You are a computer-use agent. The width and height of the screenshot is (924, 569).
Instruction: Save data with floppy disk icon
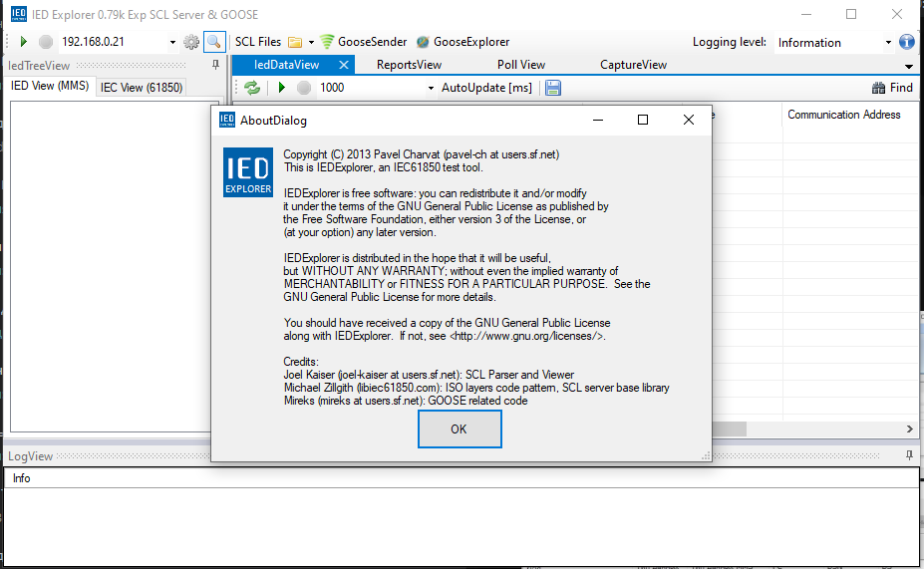[x=553, y=88]
